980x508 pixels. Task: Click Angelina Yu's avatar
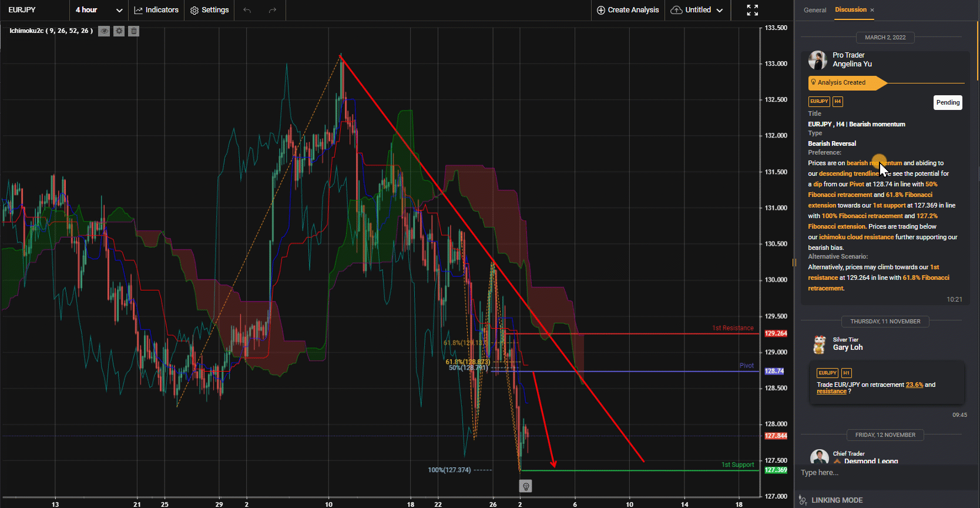tap(818, 60)
